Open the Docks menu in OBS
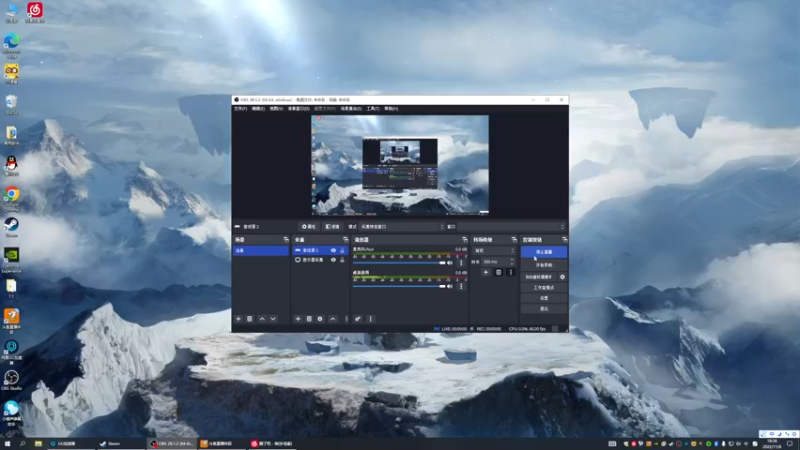The image size is (800, 450). click(x=298, y=109)
